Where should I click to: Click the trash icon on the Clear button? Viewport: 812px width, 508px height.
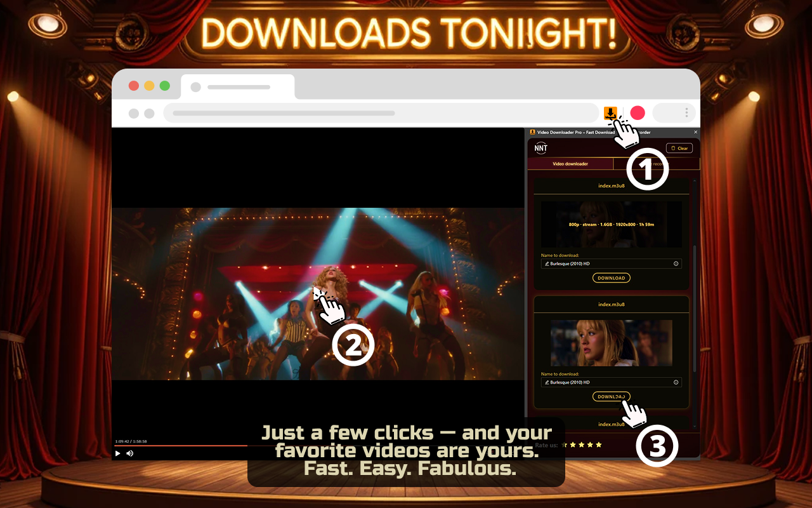672,148
